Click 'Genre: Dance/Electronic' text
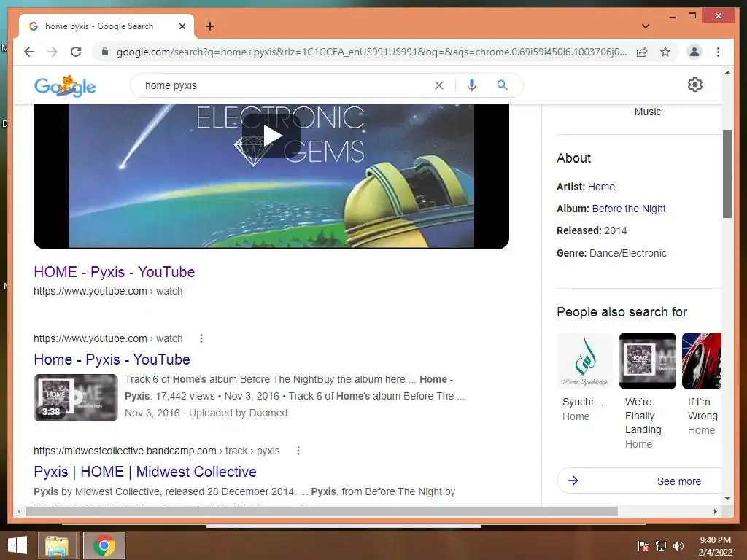Screen dimensions: 747x560 click(612, 253)
